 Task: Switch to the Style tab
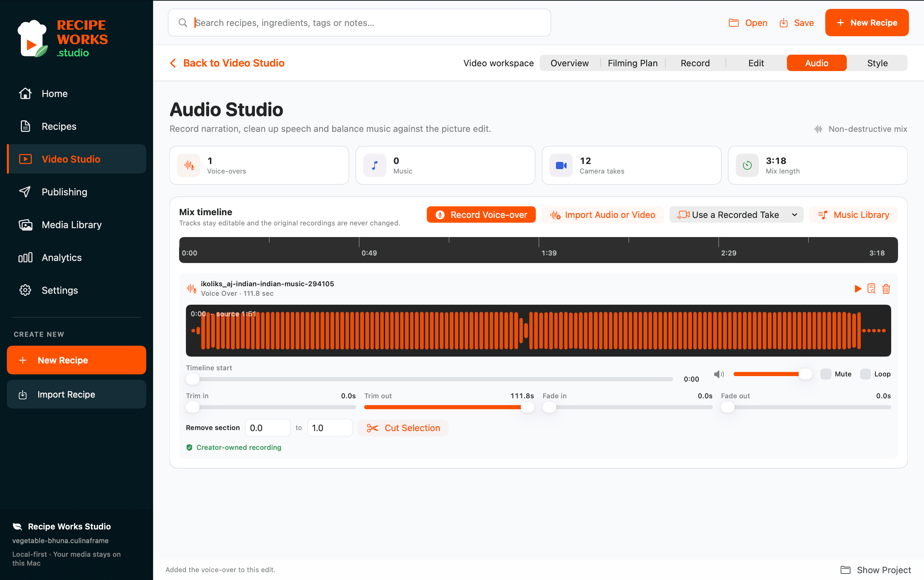click(877, 63)
